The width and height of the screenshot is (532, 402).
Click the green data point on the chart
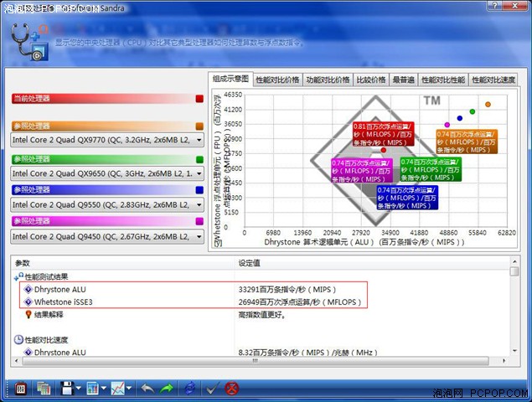473,111
